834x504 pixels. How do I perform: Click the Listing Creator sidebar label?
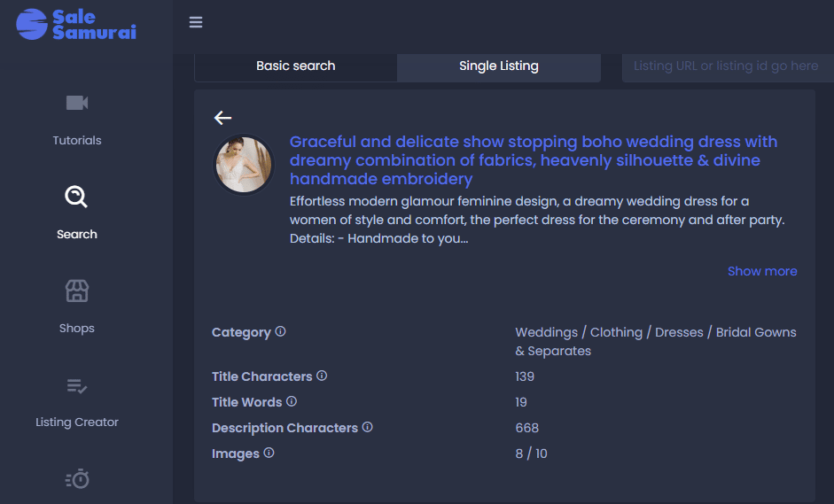click(77, 423)
